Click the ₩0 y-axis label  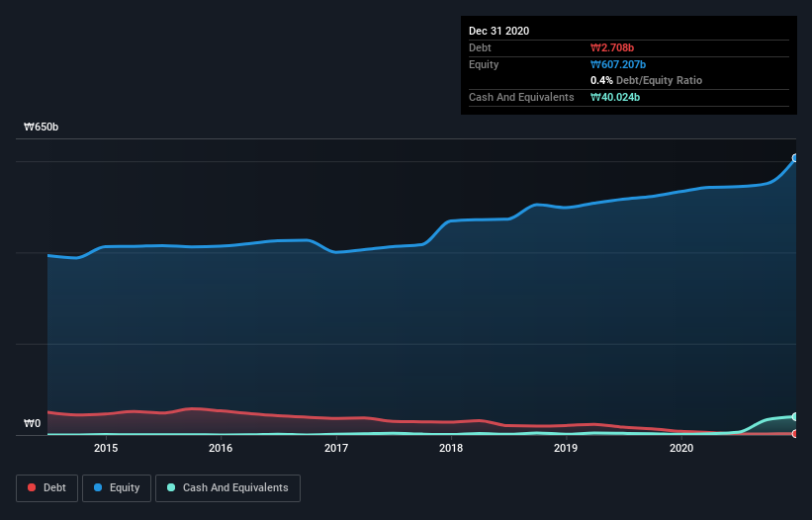tap(32, 424)
